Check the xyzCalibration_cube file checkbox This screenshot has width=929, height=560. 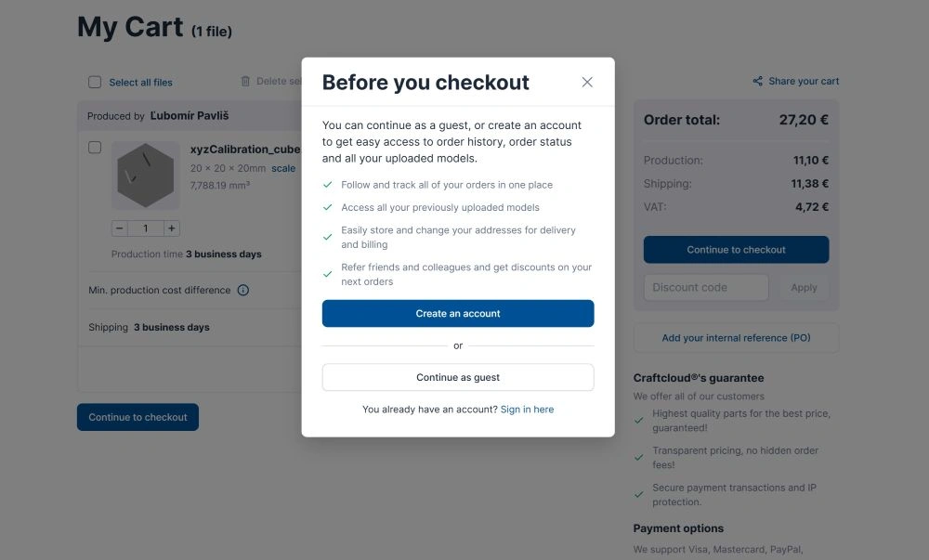click(x=95, y=148)
